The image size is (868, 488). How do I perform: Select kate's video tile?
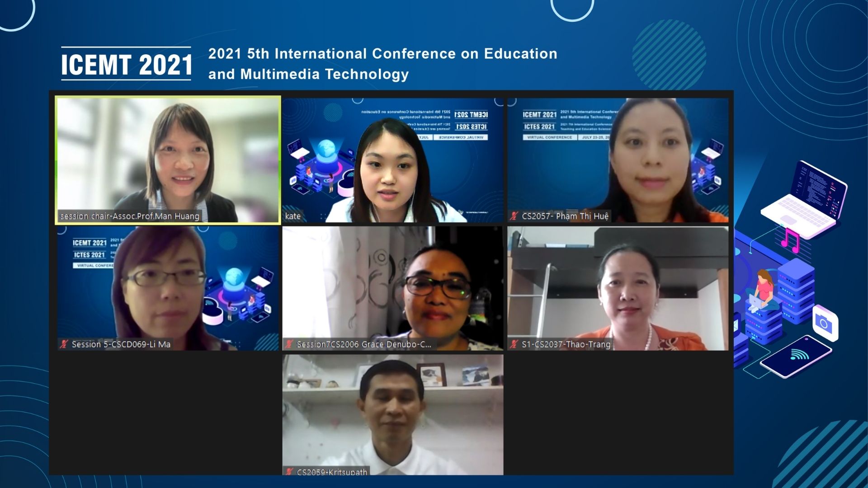click(392, 160)
